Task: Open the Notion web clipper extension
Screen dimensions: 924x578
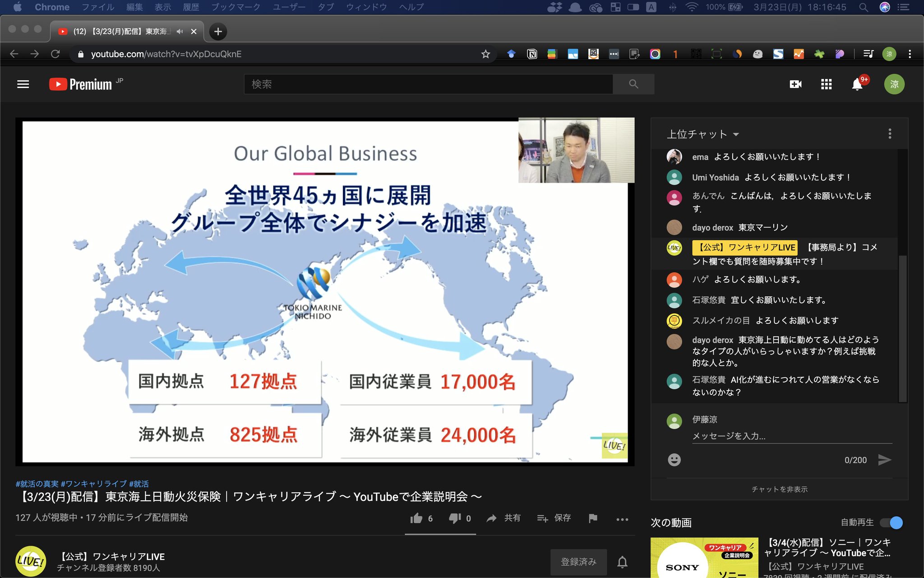Action: [532, 54]
